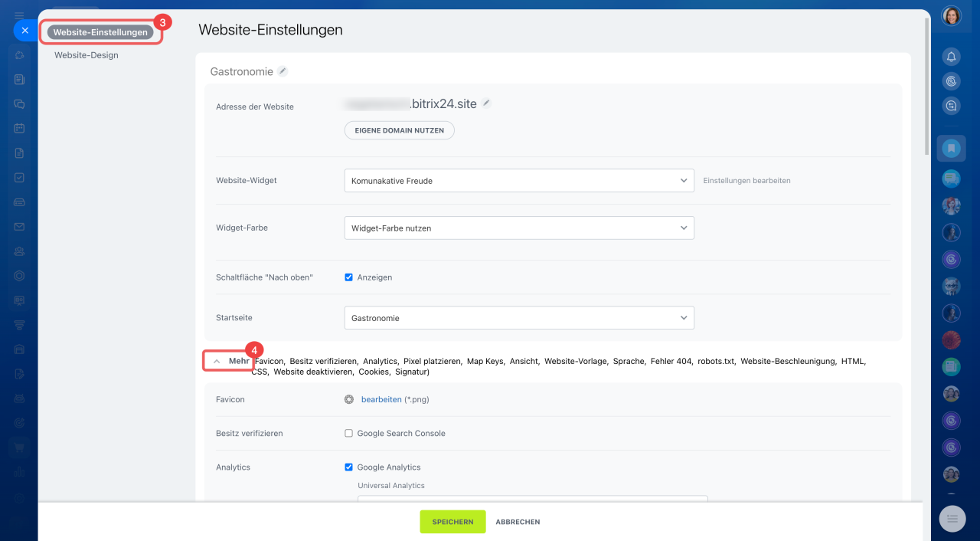
Task: Click the bearbeiten link for Favicon
Action: (x=381, y=399)
